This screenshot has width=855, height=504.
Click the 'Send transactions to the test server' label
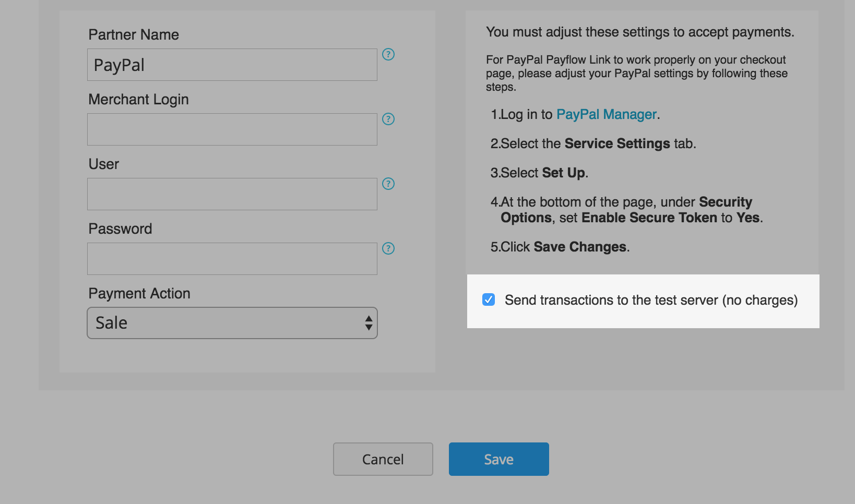coord(651,301)
